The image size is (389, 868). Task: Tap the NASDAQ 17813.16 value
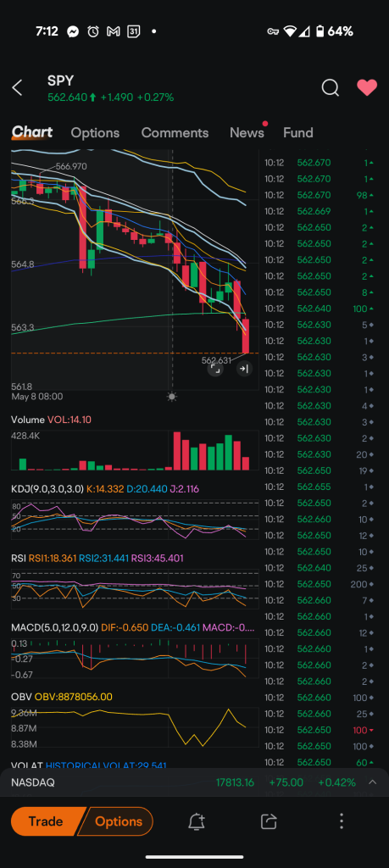(235, 782)
